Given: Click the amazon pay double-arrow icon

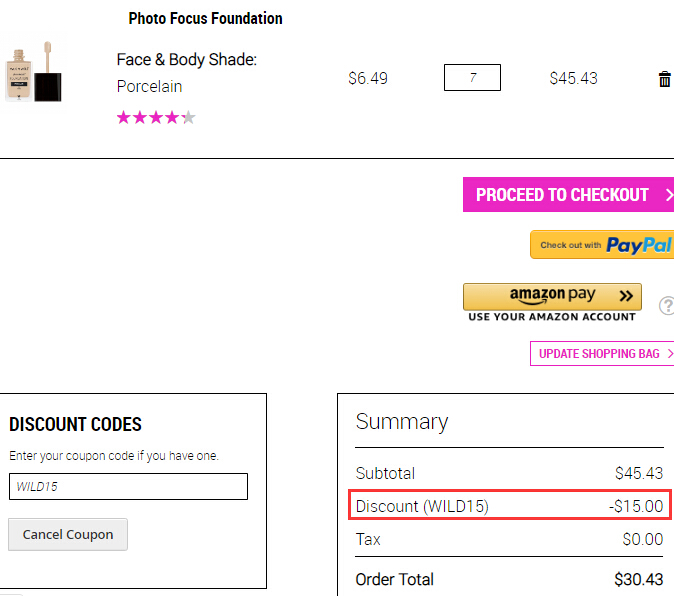Looking at the screenshot, I should (x=626, y=296).
